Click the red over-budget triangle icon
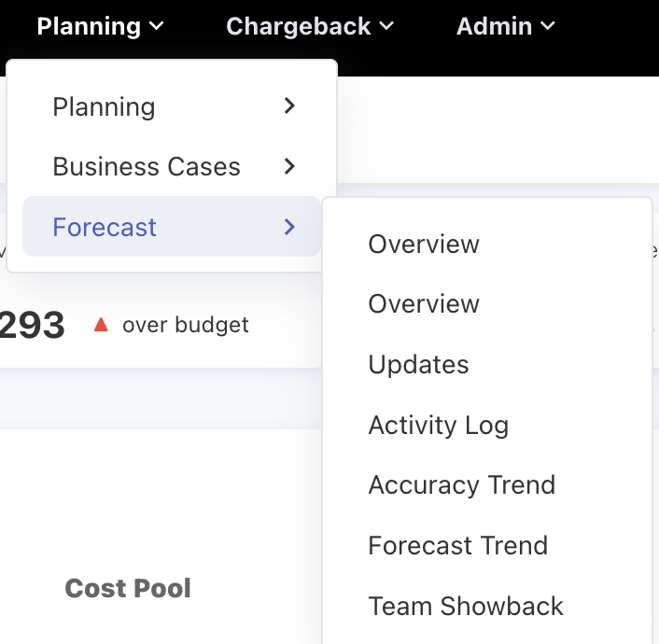659x644 pixels. coord(102,325)
